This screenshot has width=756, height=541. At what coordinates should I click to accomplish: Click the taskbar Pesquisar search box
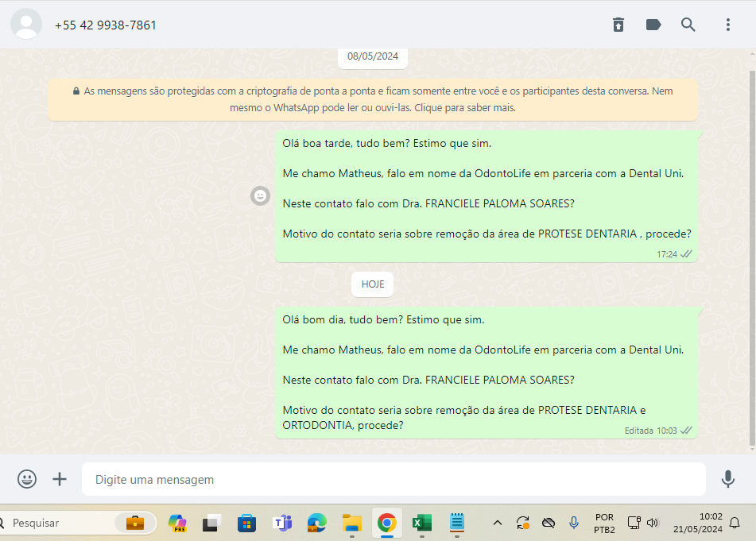point(77,523)
